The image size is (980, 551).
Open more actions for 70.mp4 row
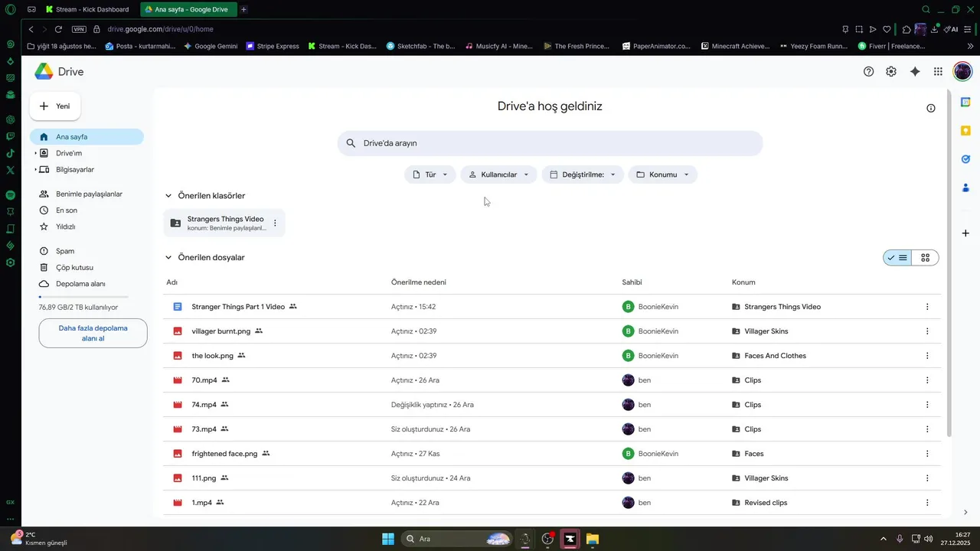927,380
